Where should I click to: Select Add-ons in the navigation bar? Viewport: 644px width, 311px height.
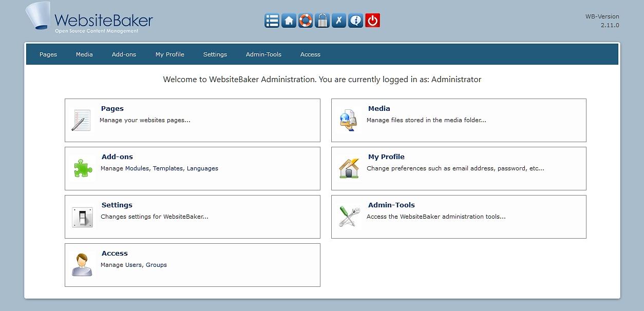coord(124,54)
